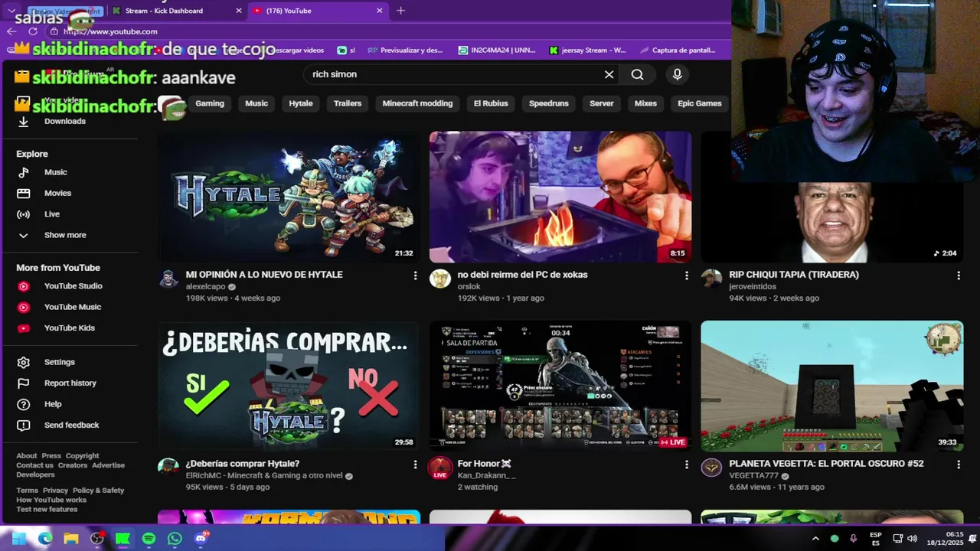Open the VEGETTA777 channel avatar
The width and height of the screenshot is (980, 551).
click(x=711, y=468)
